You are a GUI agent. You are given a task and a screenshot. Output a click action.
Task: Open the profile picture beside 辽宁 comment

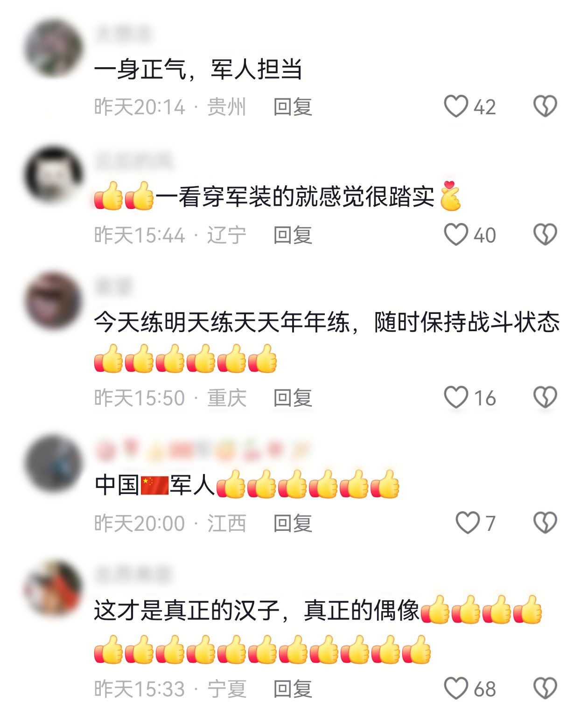[x=54, y=175]
